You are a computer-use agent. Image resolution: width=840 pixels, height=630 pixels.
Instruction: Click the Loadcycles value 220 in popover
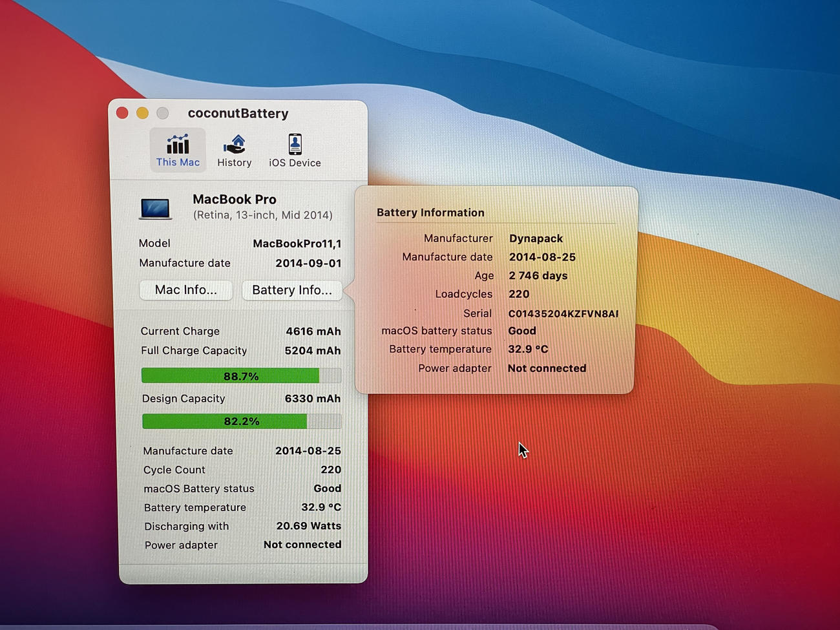[519, 294]
